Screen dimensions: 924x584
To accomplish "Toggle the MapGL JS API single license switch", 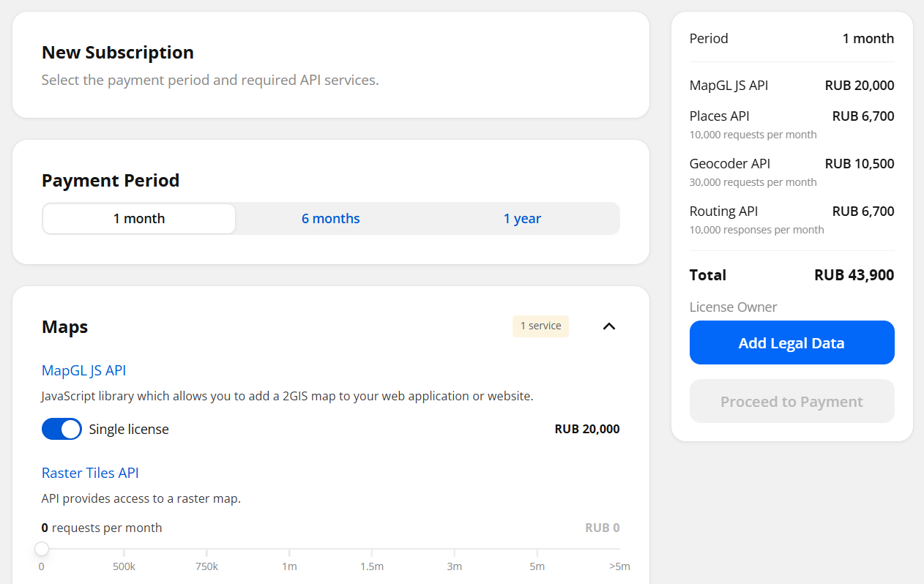I will 62,429.
